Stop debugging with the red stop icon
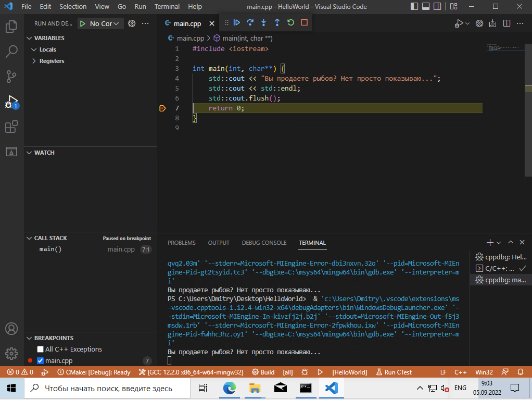This screenshot has height=400, width=532. (303, 23)
